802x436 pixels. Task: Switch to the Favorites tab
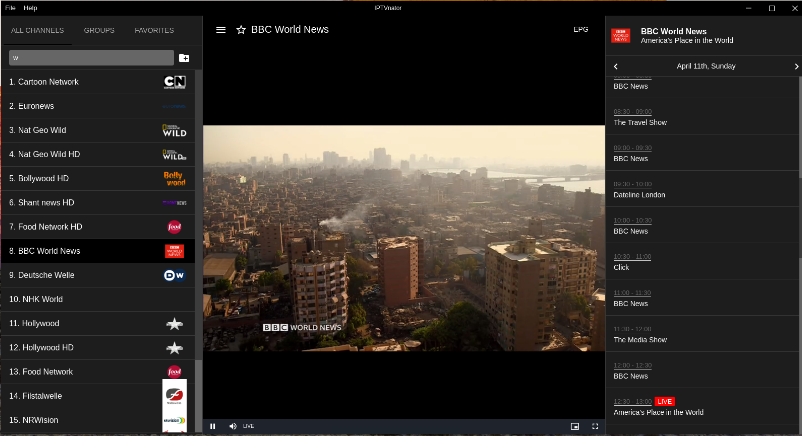[x=154, y=31]
